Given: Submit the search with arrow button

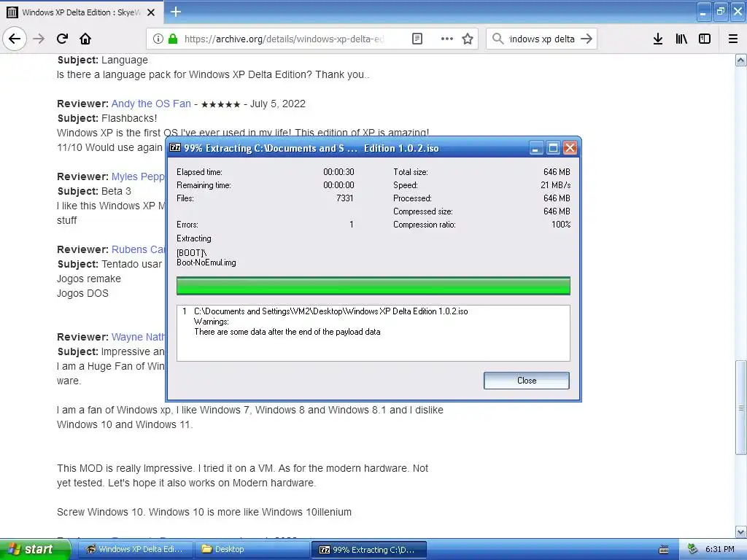Looking at the screenshot, I should 587,39.
